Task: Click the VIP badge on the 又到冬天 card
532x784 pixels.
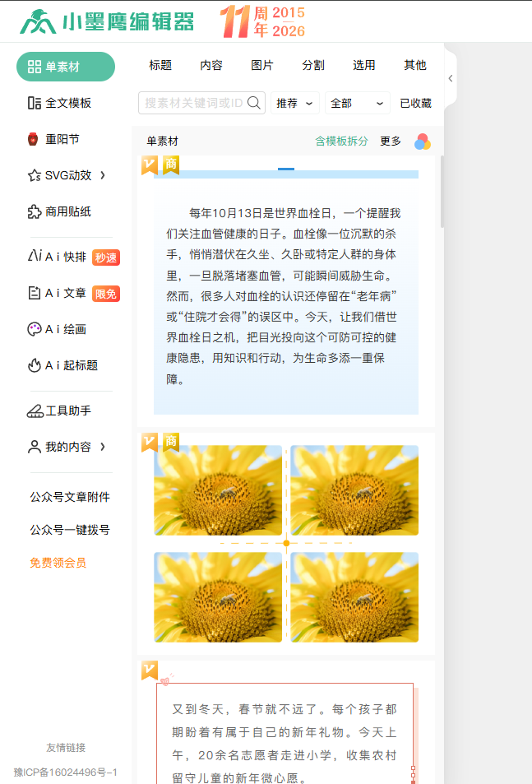Action: (x=150, y=670)
